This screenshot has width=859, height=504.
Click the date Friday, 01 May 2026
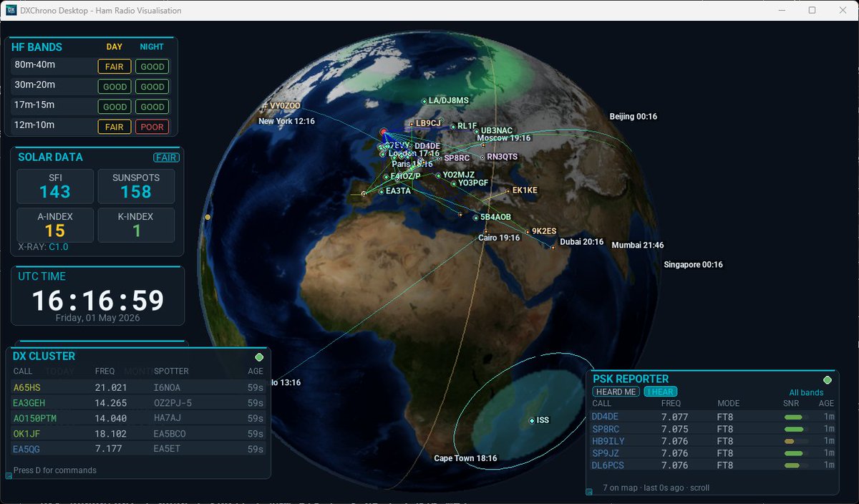[98, 318]
